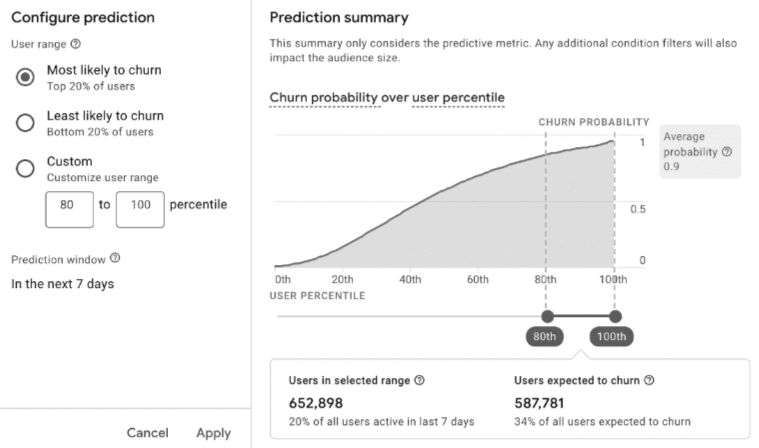Click the user percentile underlined chart label
The image size is (759, 448).
(x=458, y=97)
